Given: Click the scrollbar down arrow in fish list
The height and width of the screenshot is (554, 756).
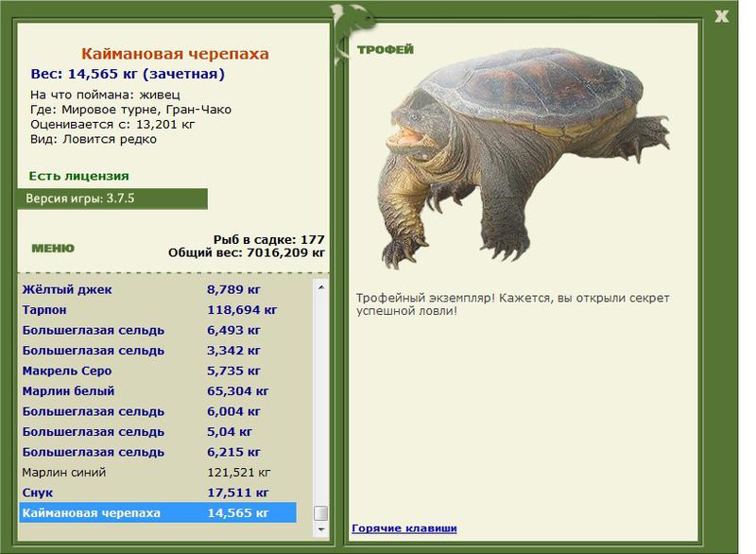Looking at the screenshot, I should point(321,529).
